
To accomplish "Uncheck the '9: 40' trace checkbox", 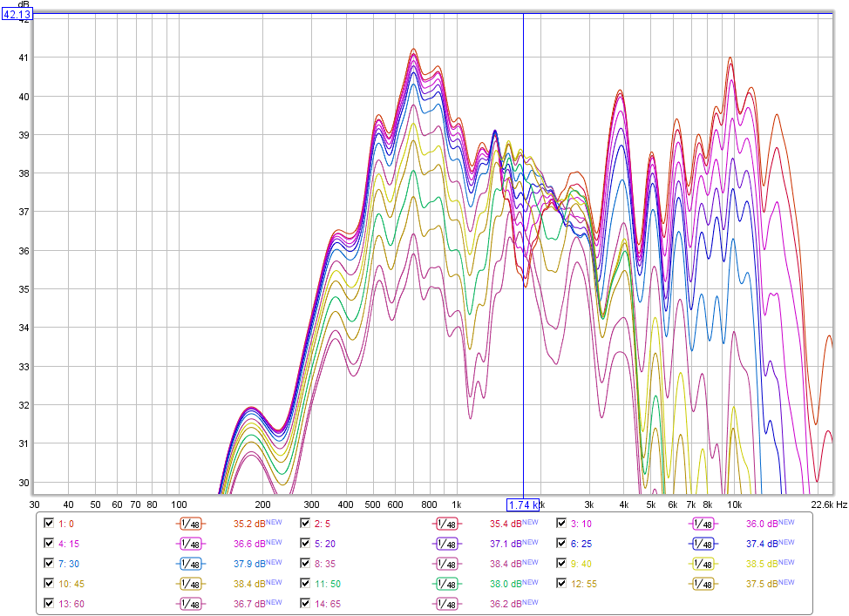I will (x=561, y=563).
